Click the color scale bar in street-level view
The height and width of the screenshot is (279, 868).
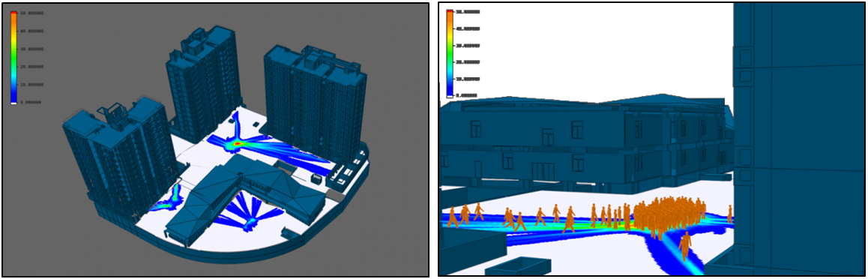pyautogui.click(x=450, y=54)
